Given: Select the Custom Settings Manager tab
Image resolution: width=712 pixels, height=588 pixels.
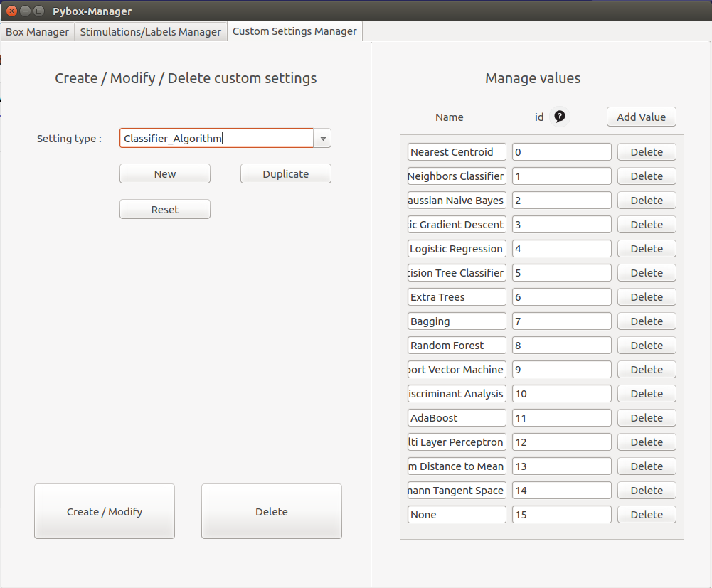Looking at the screenshot, I should tap(294, 31).
